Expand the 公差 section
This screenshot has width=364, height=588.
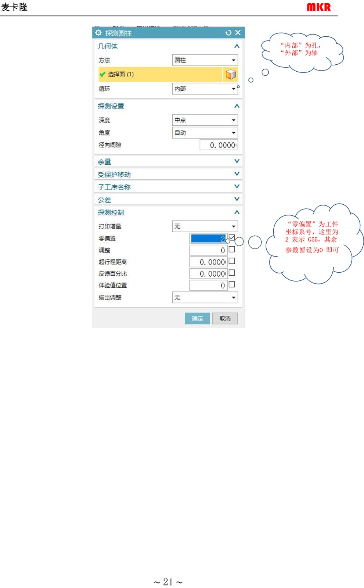tap(237, 199)
